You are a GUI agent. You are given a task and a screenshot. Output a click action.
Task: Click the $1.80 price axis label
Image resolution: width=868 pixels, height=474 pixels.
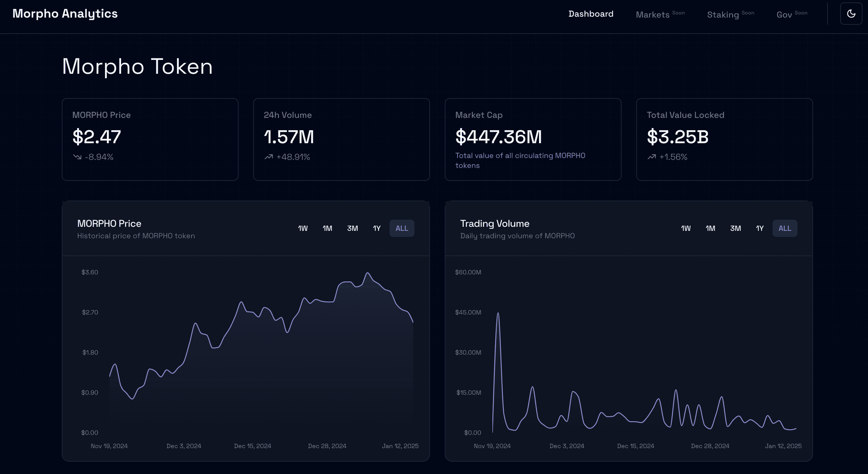click(90, 352)
